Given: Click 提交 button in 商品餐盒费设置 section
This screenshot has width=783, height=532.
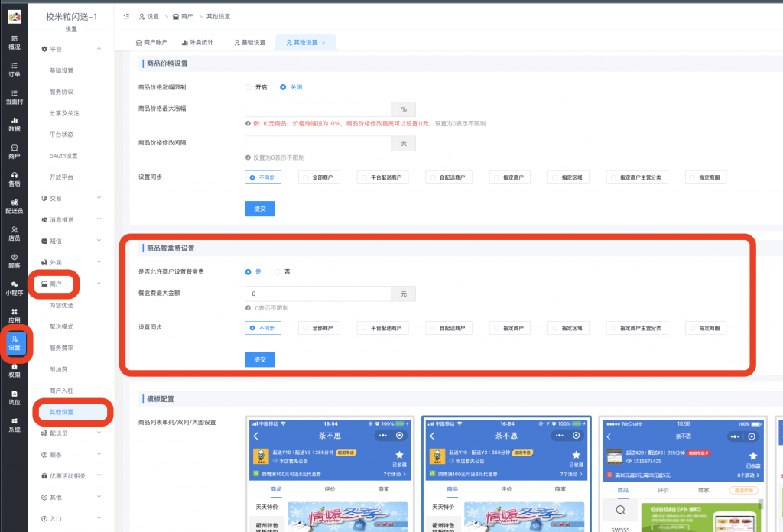Looking at the screenshot, I should [x=259, y=359].
